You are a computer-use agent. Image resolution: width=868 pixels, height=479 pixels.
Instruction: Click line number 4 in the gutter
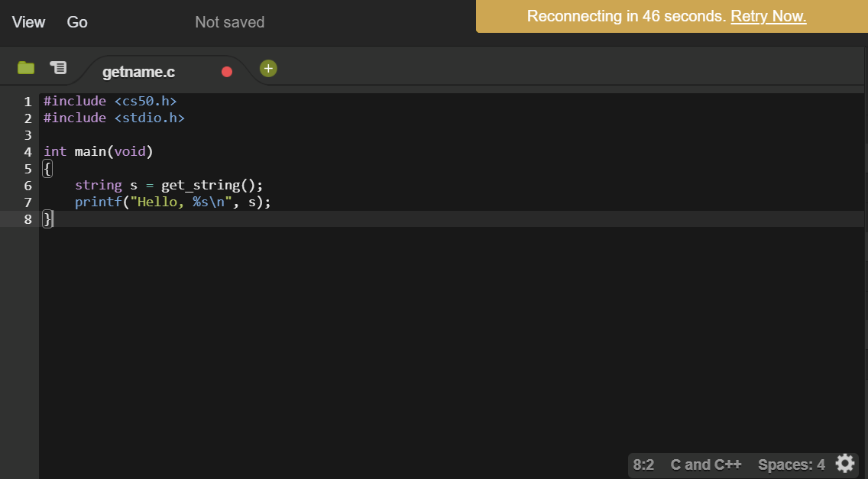click(28, 152)
